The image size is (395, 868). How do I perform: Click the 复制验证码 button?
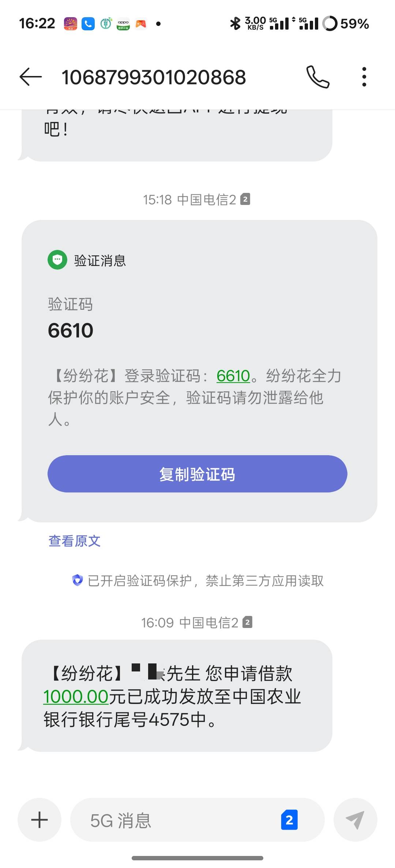[x=197, y=474]
